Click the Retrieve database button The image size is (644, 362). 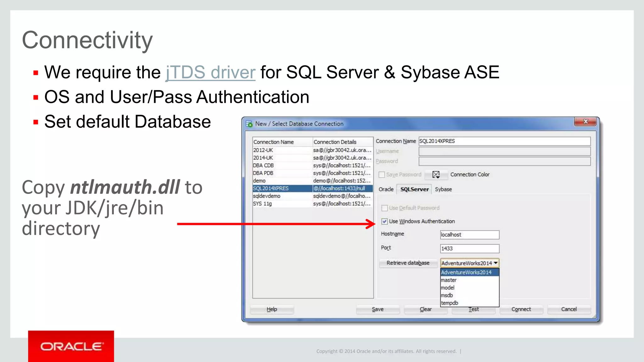(x=408, y=263)
